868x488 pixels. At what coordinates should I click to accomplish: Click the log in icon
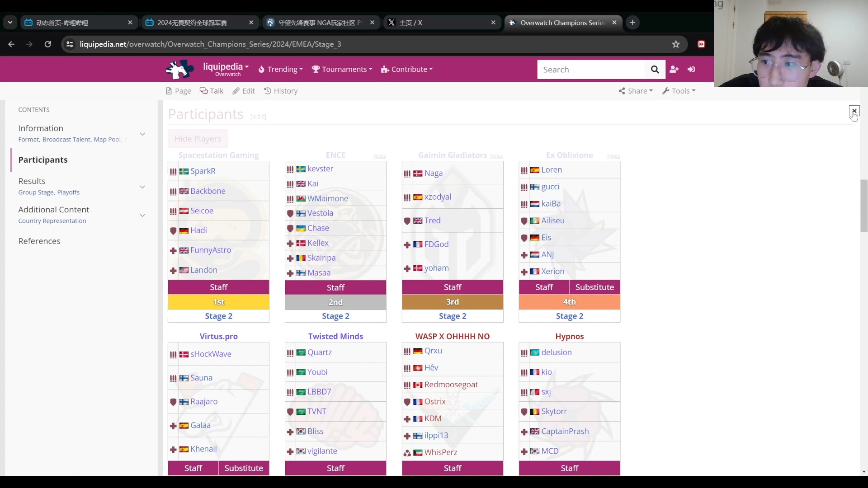tap(691, 69)
